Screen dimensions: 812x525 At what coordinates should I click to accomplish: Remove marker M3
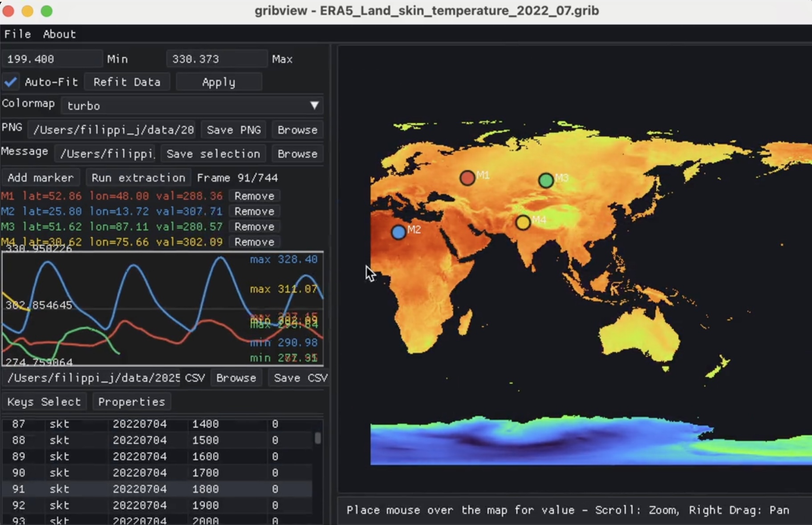click(254, 226)
